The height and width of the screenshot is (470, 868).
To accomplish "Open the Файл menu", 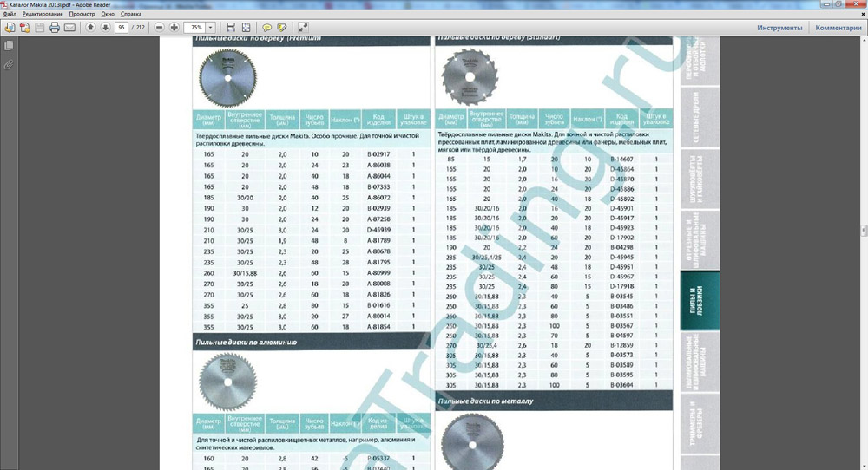I will [10, 14].
